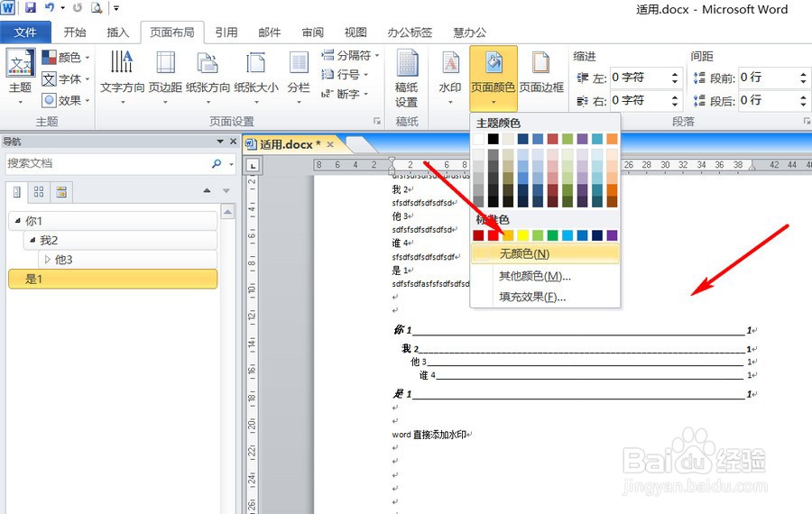Click the search magnifier in navigation pane
The height and width of the screenshot is (514, 812).
coord(217,163)
